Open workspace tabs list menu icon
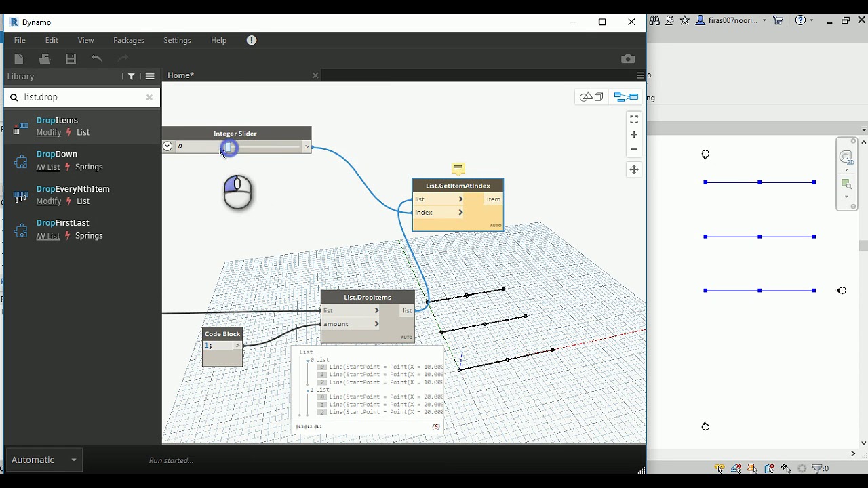 click(640, 75)
